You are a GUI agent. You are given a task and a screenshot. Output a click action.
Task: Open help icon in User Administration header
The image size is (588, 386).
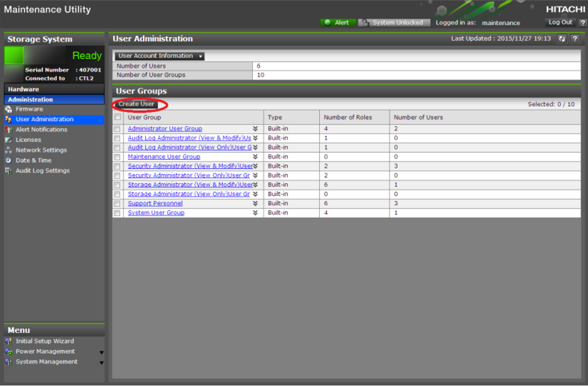point(575,39)
